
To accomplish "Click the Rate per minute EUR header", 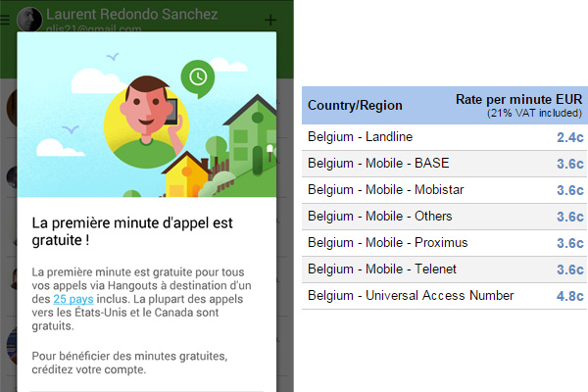I will (518, 100).
